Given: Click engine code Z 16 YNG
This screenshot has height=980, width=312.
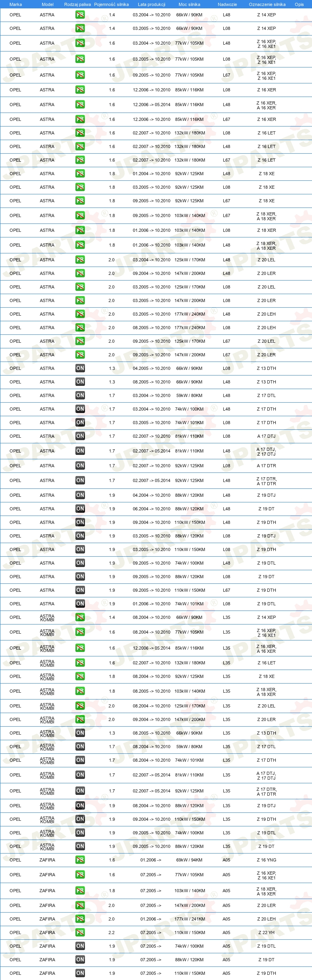Looking at the screenshot, I should click(267, 860).
